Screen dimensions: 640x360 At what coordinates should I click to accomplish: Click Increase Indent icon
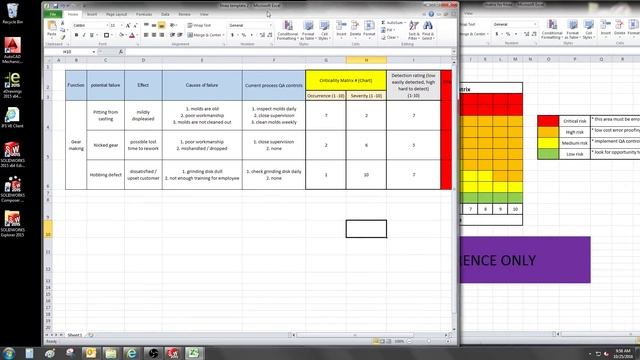pos(180,35)
